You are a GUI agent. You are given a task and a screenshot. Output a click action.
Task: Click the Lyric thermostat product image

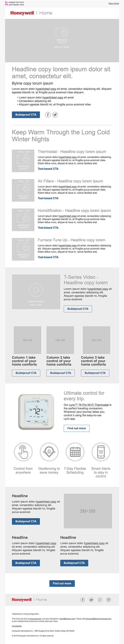pos(36,412)
